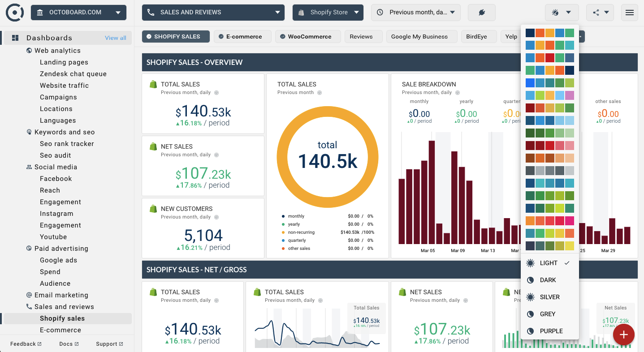Select Seo rank tracker in the sidebar
644x352 pixels.
pos(67,144)
